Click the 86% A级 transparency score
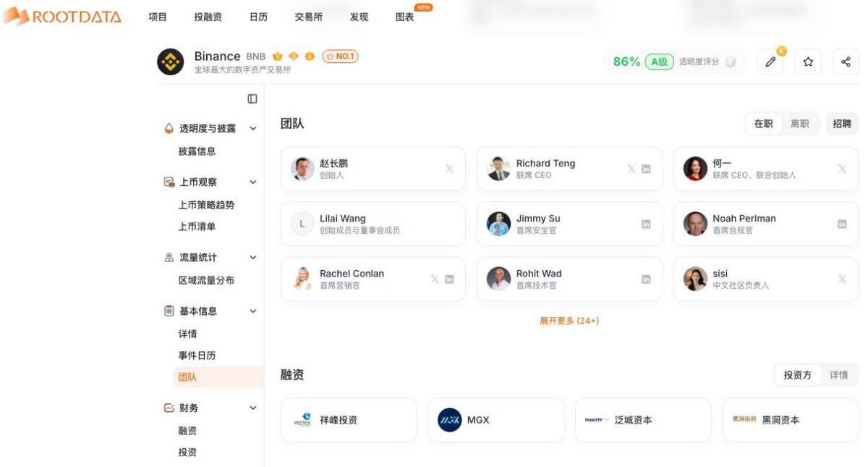Viewport: 868px width, 467px height. pos(642,62)
